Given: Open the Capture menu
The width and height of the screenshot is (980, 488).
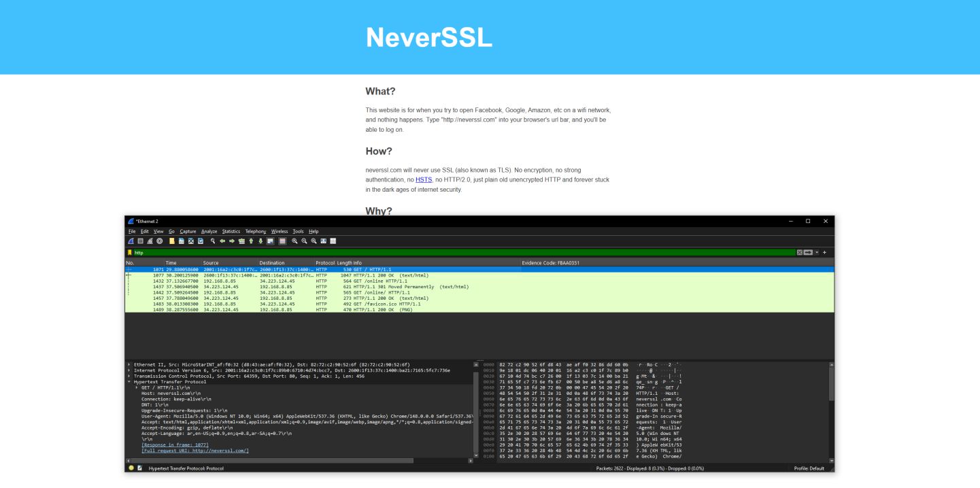Looking at the screenshot, I should pyautogui.click(x=188, y=232).
